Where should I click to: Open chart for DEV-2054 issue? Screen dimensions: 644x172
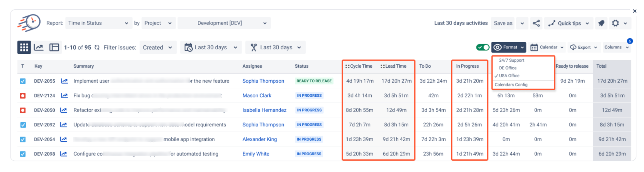[x=64, y=139]
